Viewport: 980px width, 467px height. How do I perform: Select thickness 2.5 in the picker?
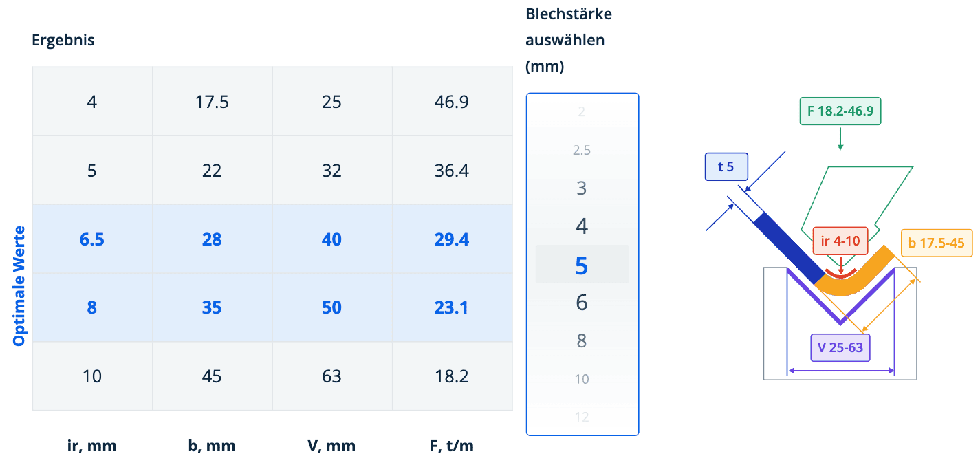click(x=582, y=150)
